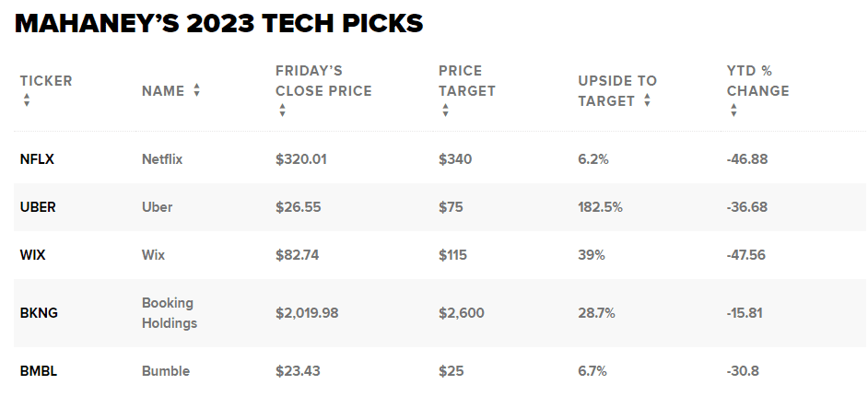Click the Booking Holdings name cell
Image resolution: width=868 pixels, height=408 pixels.
tap(170, 313)
